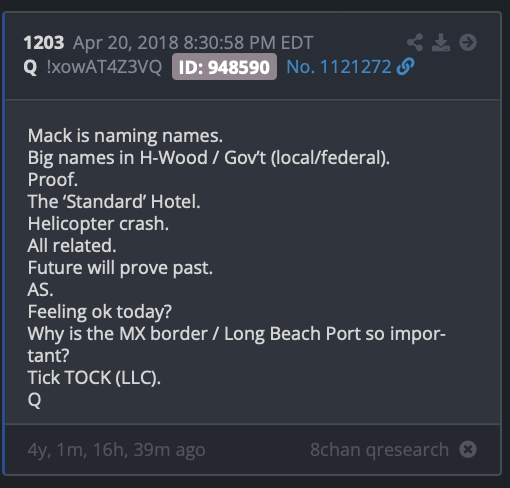This screenshot has width=510, height=488.
Task: Open post via the right-arrow circle icon
Action: click(x=468, y=42)
